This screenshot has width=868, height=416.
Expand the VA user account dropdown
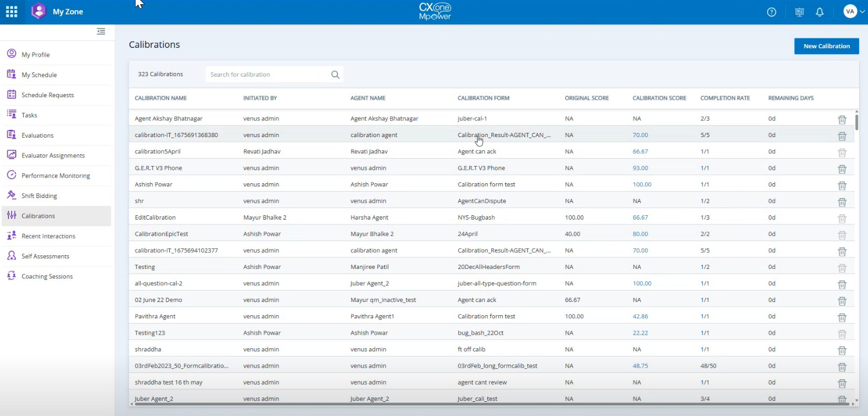click(x=854, y=12)
